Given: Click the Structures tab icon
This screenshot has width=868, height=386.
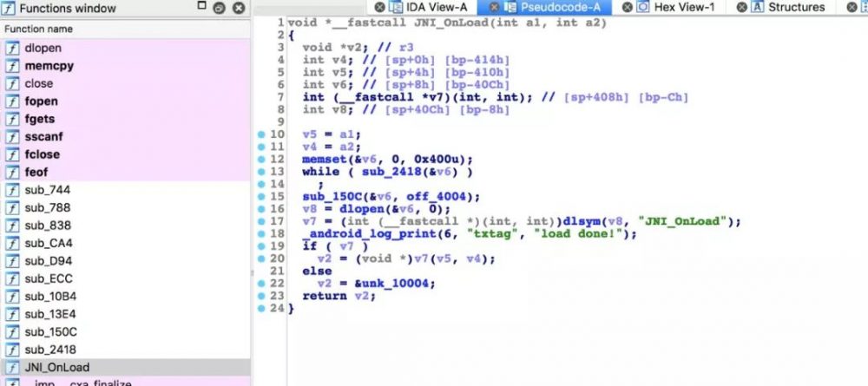Looking at the screenshot, I should 757,7.
